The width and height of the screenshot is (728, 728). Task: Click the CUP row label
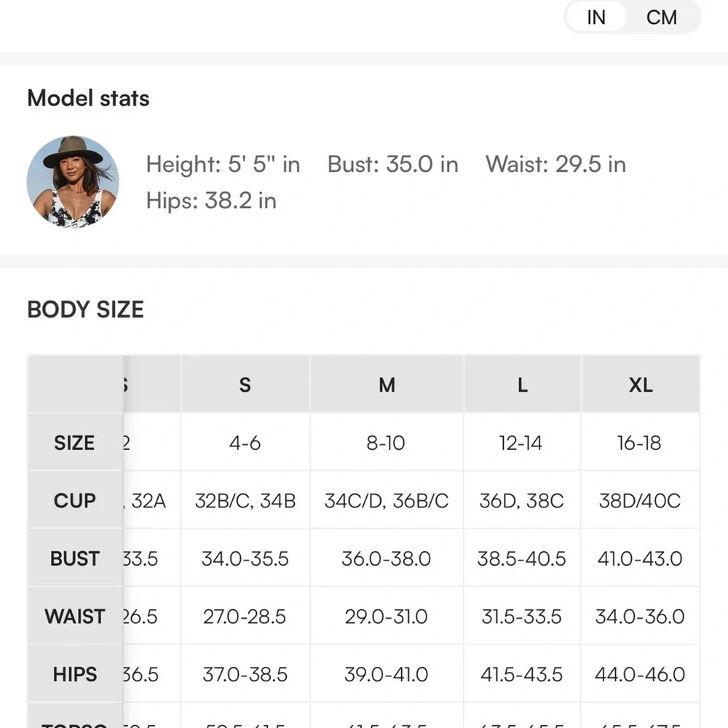[x=74, y=501]
